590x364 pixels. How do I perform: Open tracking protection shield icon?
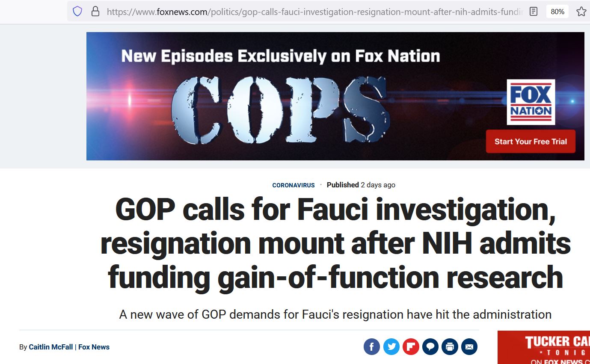click(x=77, y=12)
